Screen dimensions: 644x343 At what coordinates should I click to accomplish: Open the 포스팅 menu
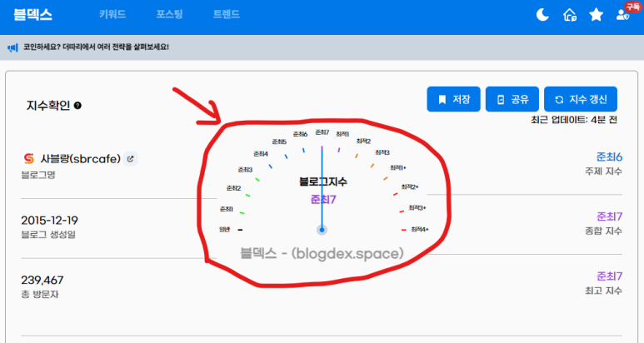[169, 14]
